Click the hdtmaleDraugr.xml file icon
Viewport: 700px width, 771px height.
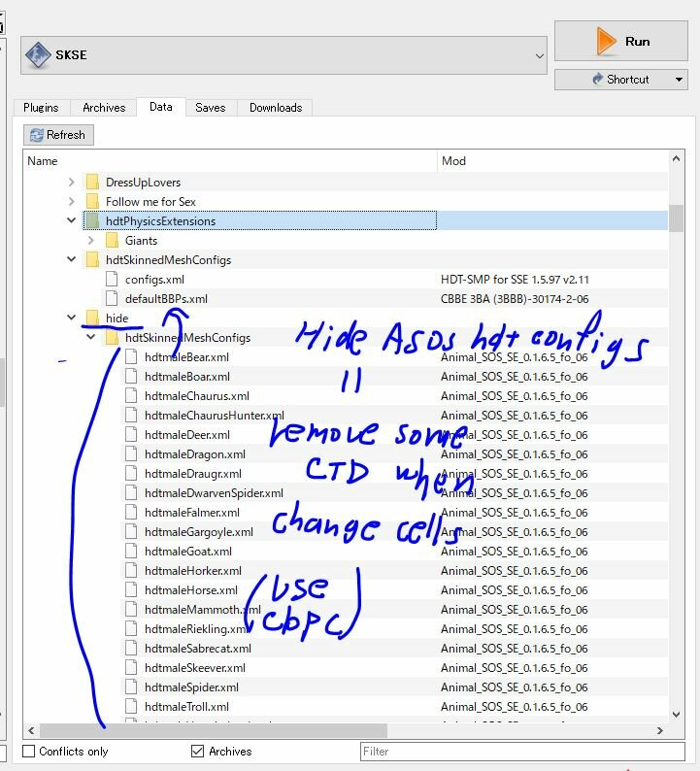(131, 474)
